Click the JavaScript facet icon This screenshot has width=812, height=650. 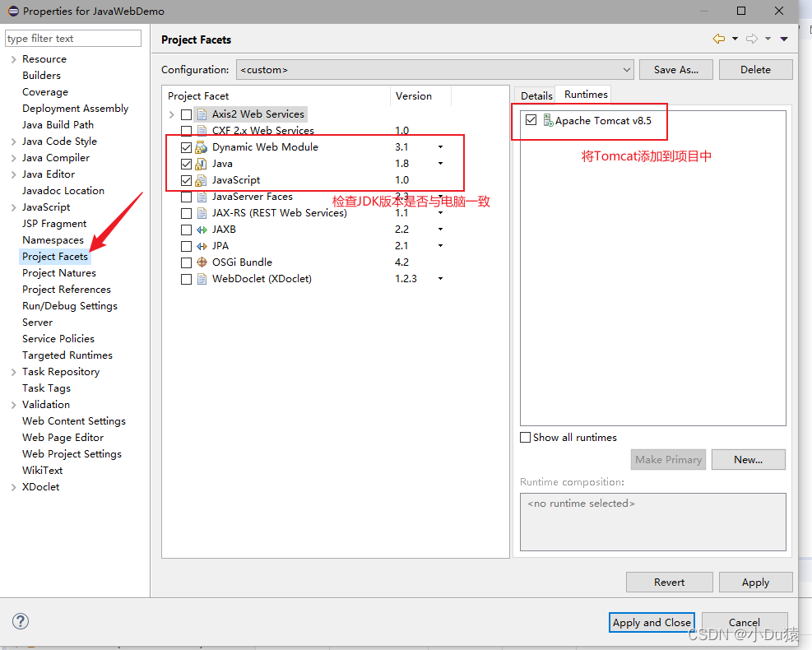(x=202, y=180)
